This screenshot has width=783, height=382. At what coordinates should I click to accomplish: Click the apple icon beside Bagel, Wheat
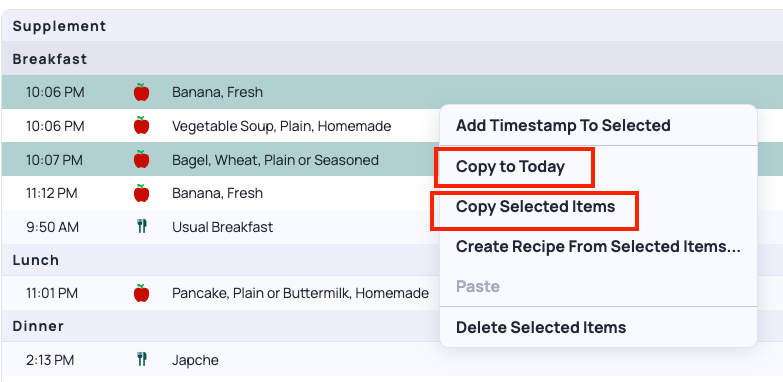click(141, 159)
